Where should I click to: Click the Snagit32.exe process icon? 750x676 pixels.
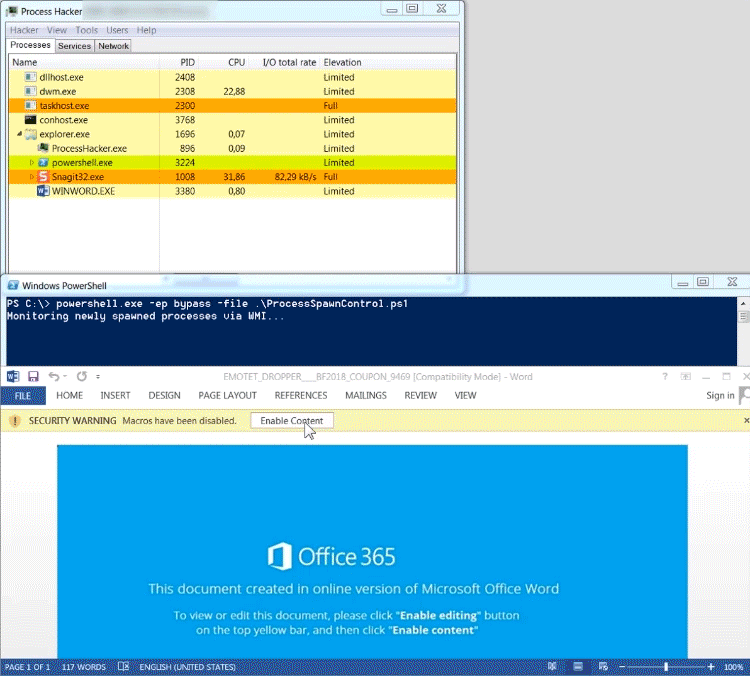click(43, 177)
